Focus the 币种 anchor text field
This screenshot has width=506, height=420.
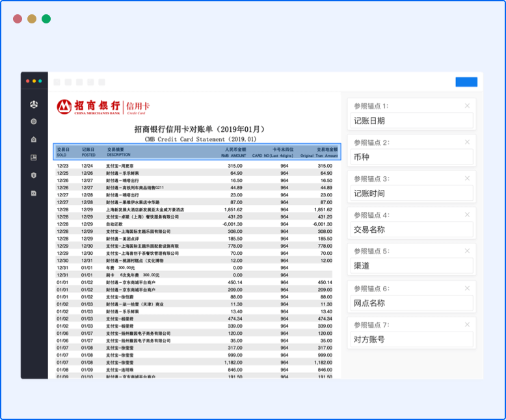(411, 157)
